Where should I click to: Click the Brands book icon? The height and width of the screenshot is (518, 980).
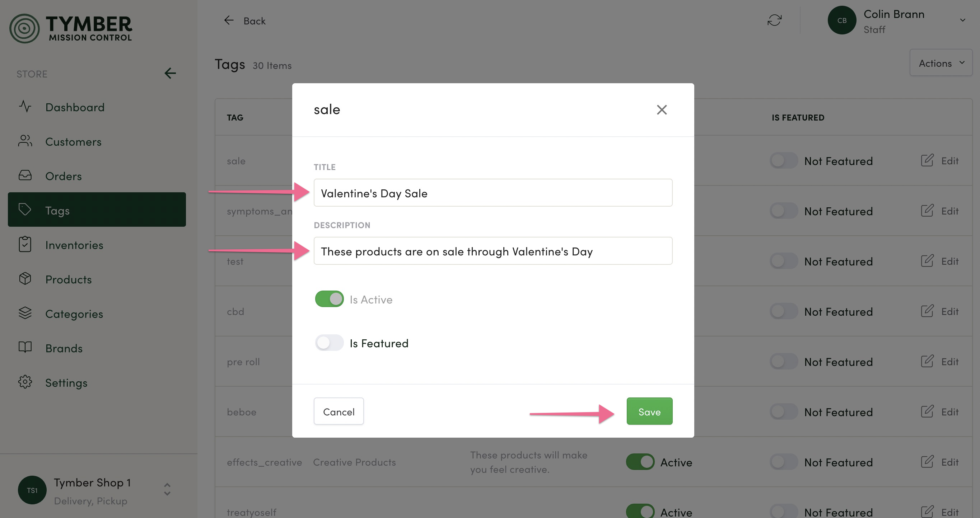[25, 347]
